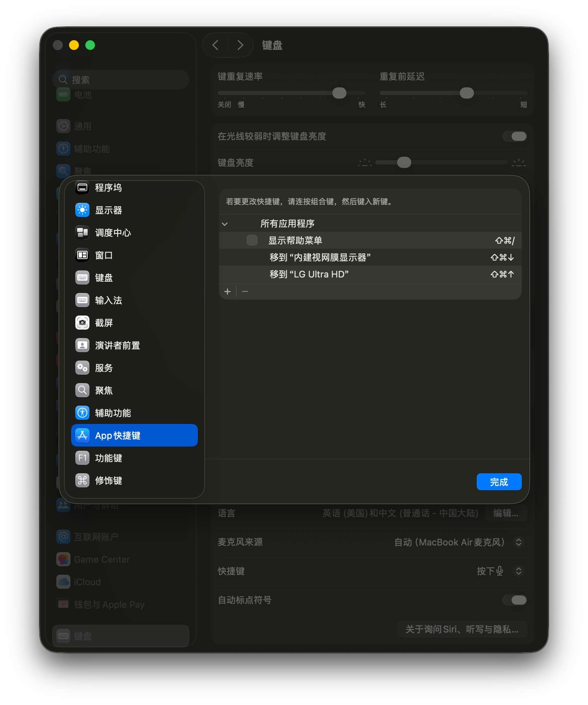This screenshot has width=588, height=705.
Task: Select the Presenter Overlay icon
Action: click(82, 345)
